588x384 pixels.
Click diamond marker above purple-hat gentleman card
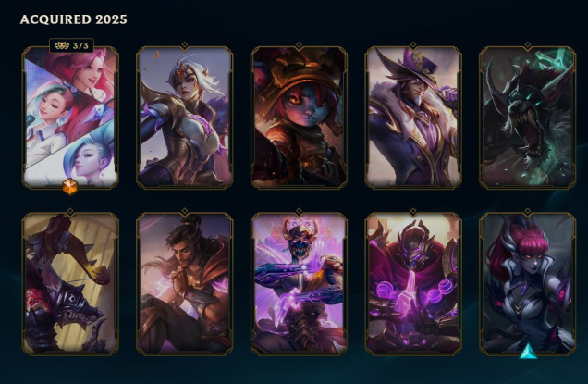(413, 45)
